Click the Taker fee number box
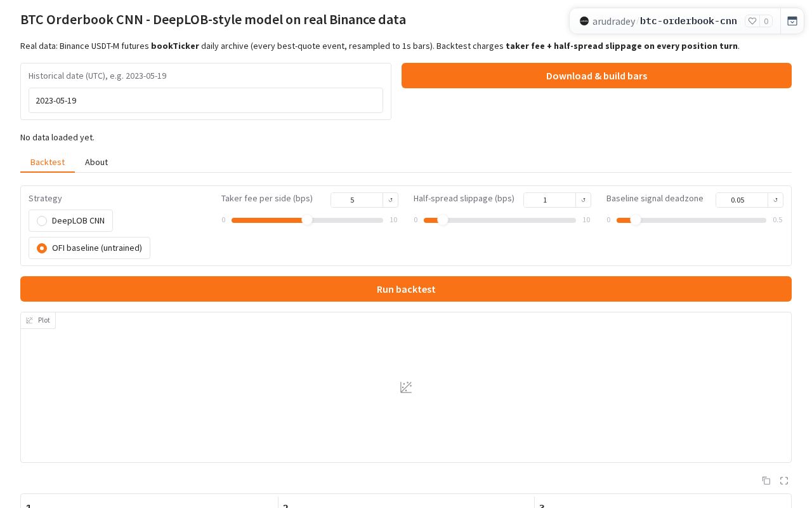Viewport: 812px width, 508px height. 357,200
